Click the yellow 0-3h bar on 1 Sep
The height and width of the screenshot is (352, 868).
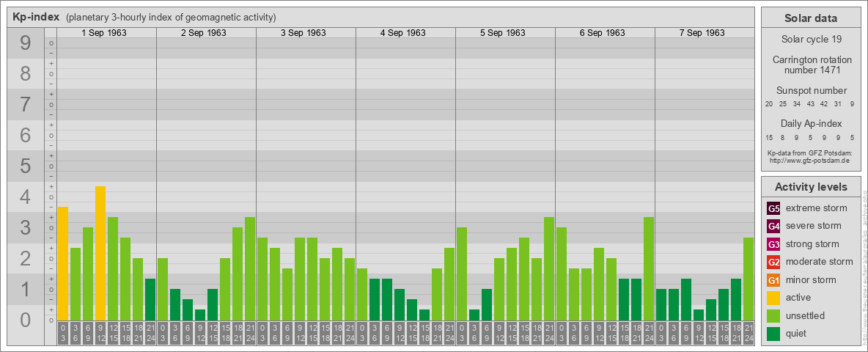[x=63, y=263]
